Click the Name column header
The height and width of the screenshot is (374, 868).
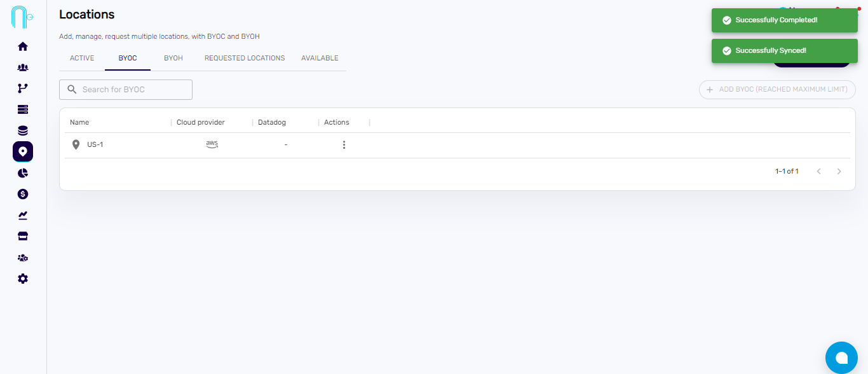point(79,122)
